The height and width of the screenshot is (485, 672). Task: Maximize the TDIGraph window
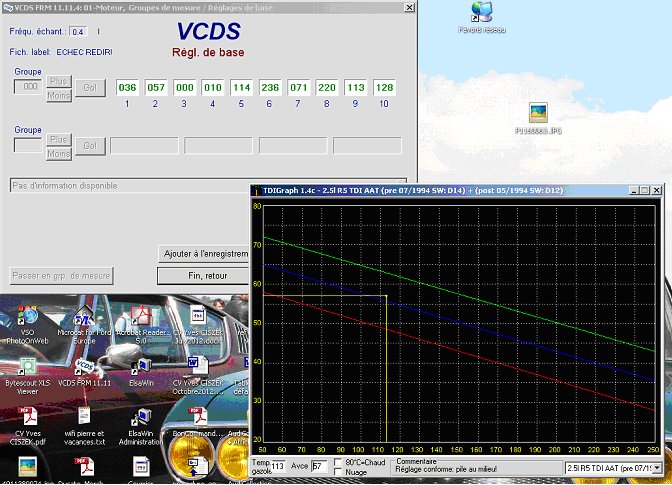645,191
